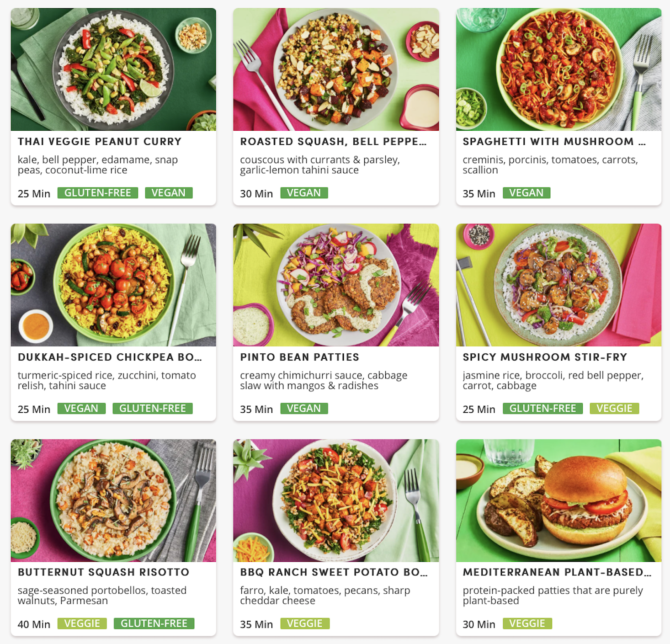The width and height of the screenshot is (670, 644).
Task: Click Vegan tag on Spaghetti card
Action: point(526,193)
